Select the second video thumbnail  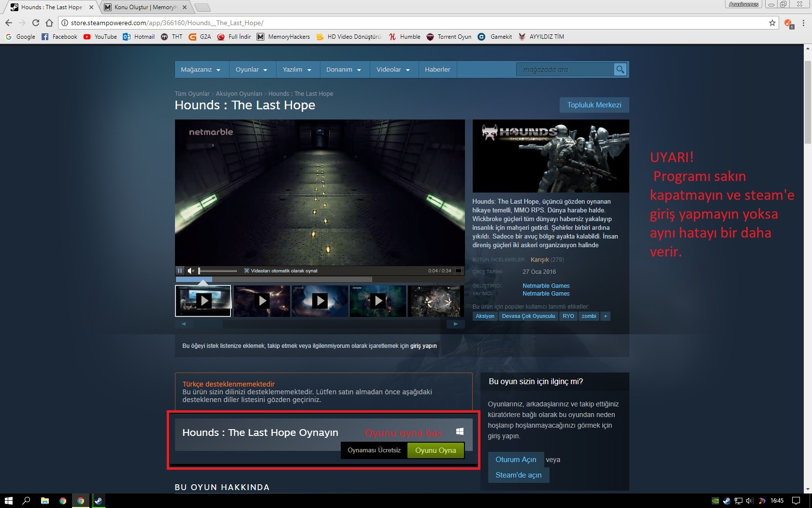(261, 301)
